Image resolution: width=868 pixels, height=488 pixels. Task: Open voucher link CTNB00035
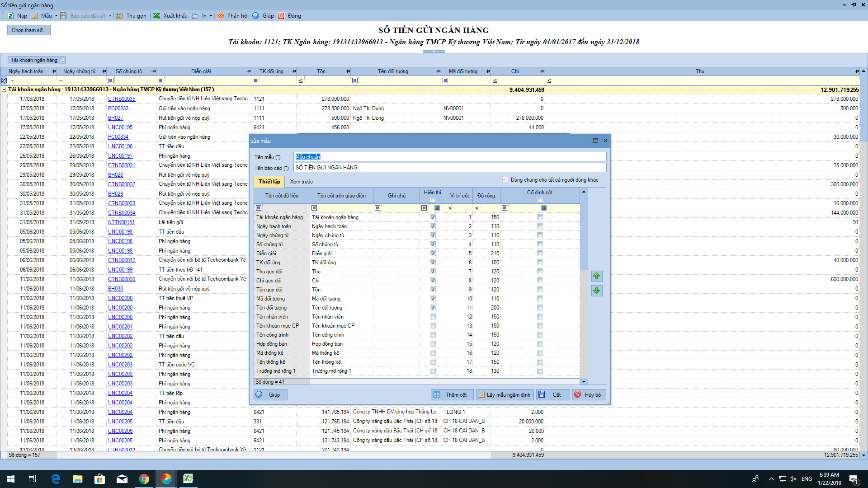(122, 99)
